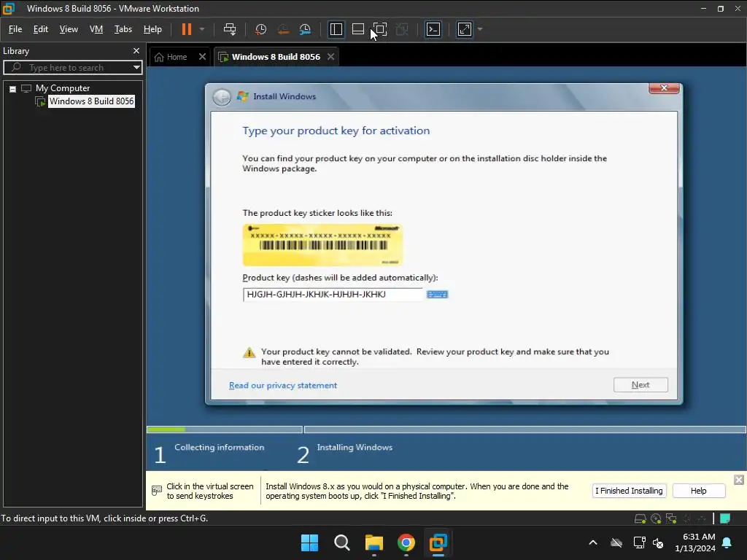Close the Home tab

coord(202,57)
